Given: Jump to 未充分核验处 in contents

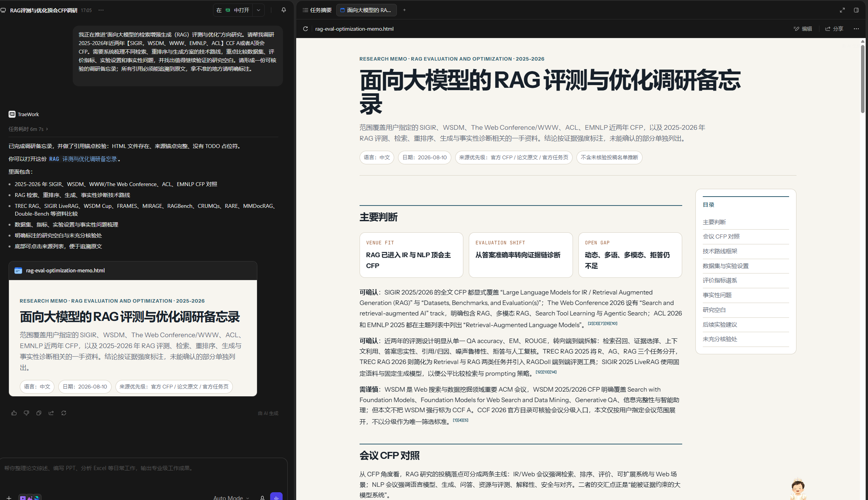Looking at the screenshot, I should tap(720, 339).
